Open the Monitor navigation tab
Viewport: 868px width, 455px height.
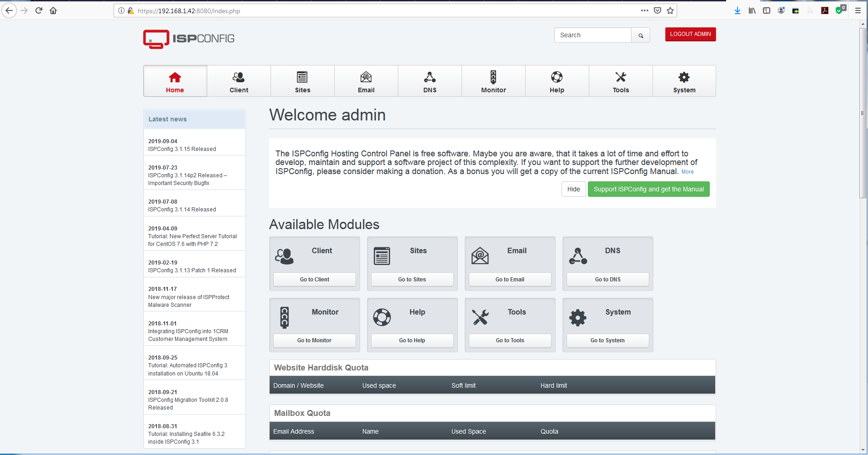pyautogui.click(x=493, y=81)
